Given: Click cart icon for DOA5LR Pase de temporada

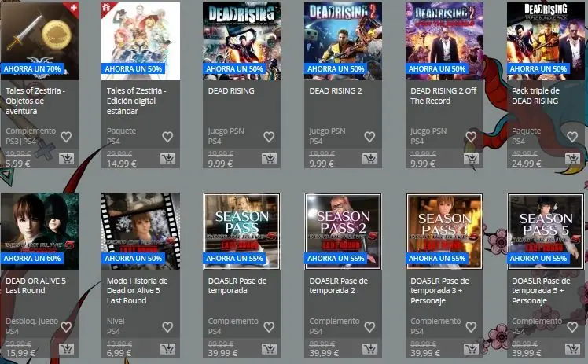Looking at the screenshot, I should coord(269,349).
